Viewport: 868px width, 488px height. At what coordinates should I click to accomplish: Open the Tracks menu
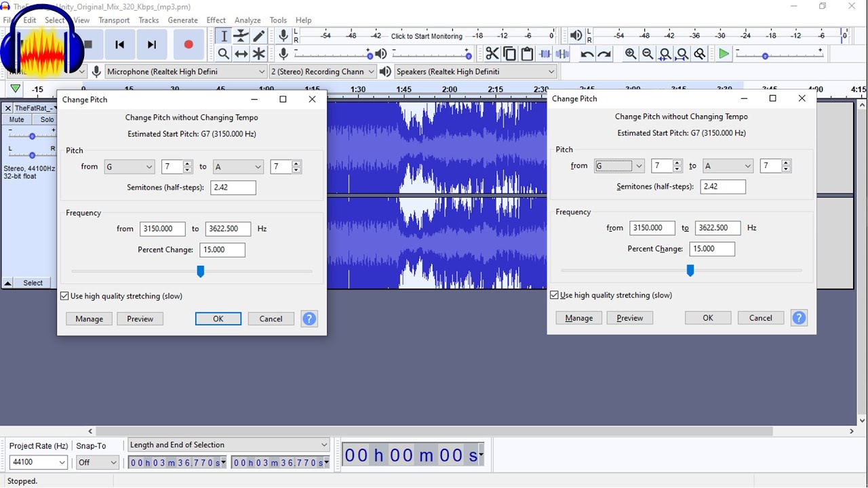pos(149,20)
